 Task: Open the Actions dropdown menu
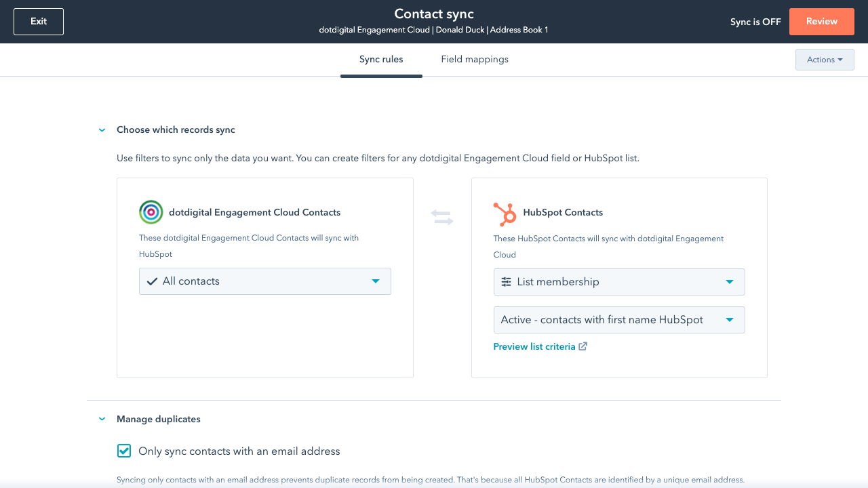pos(825,60)
